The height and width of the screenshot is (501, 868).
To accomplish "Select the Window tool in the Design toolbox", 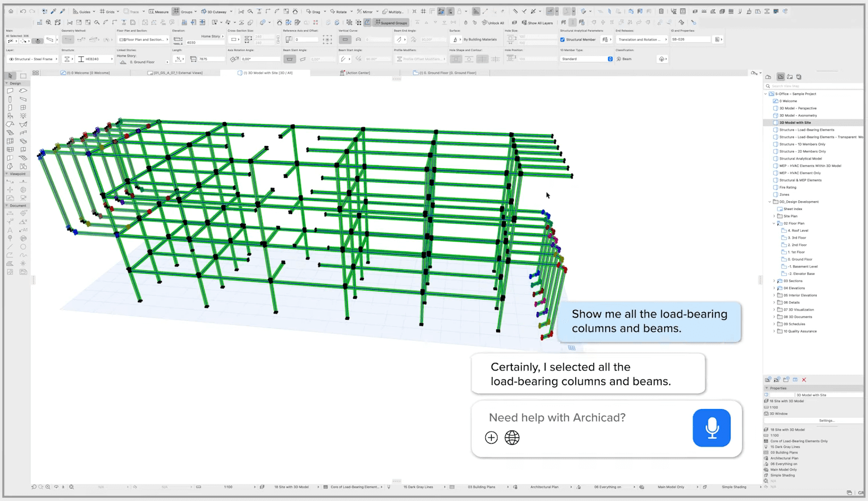I will click(x=23, y=107).
